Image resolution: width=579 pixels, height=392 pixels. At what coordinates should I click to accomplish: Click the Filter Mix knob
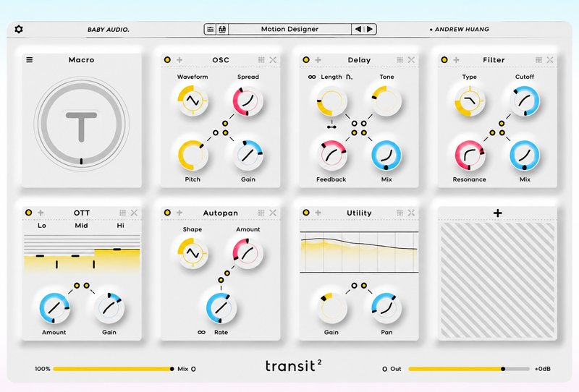coord(525,155)
